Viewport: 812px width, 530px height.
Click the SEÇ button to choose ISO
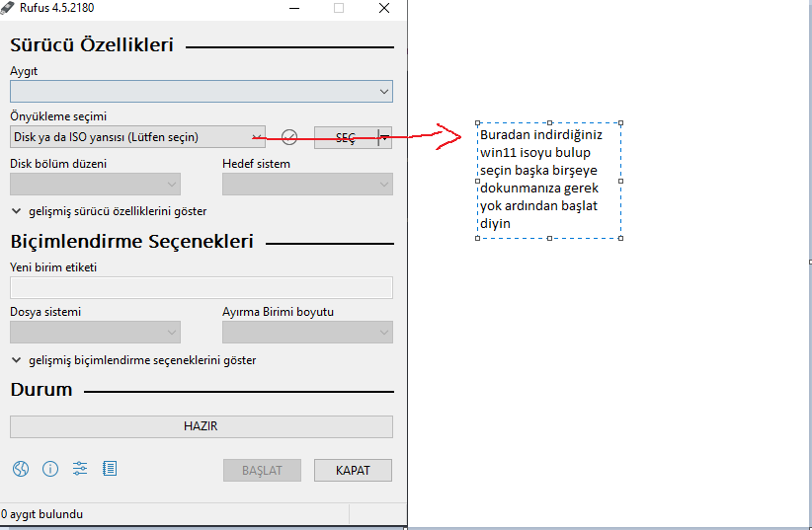coord(346,137)
